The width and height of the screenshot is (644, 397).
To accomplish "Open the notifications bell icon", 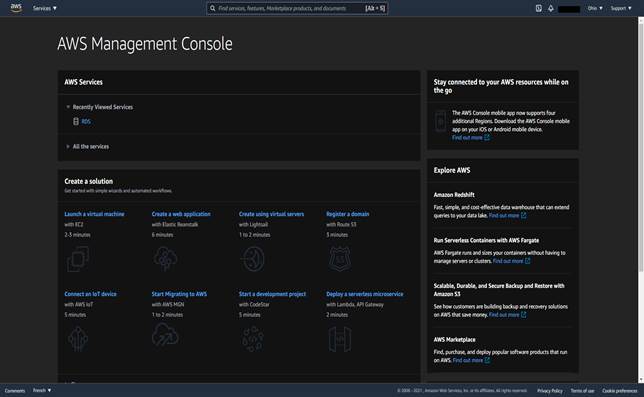I will coord(551,8).
